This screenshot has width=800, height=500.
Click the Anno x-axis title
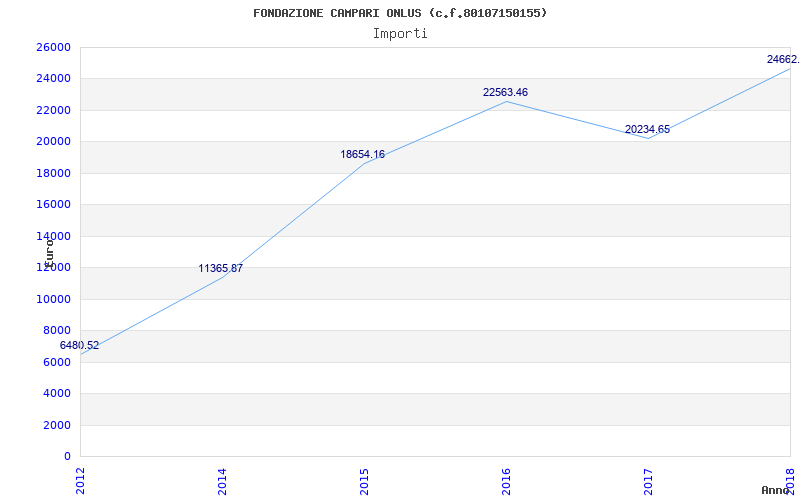click(775, 490)
